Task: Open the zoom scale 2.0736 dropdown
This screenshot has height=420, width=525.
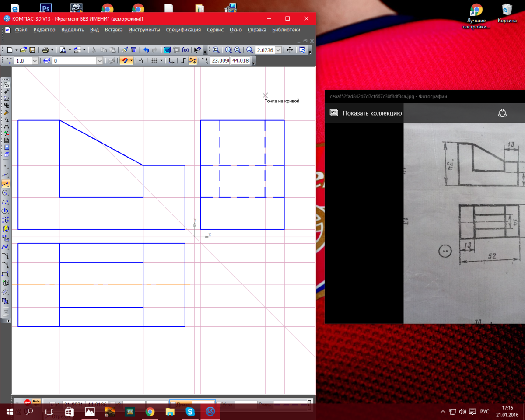Action: click(x=278, y=50)
